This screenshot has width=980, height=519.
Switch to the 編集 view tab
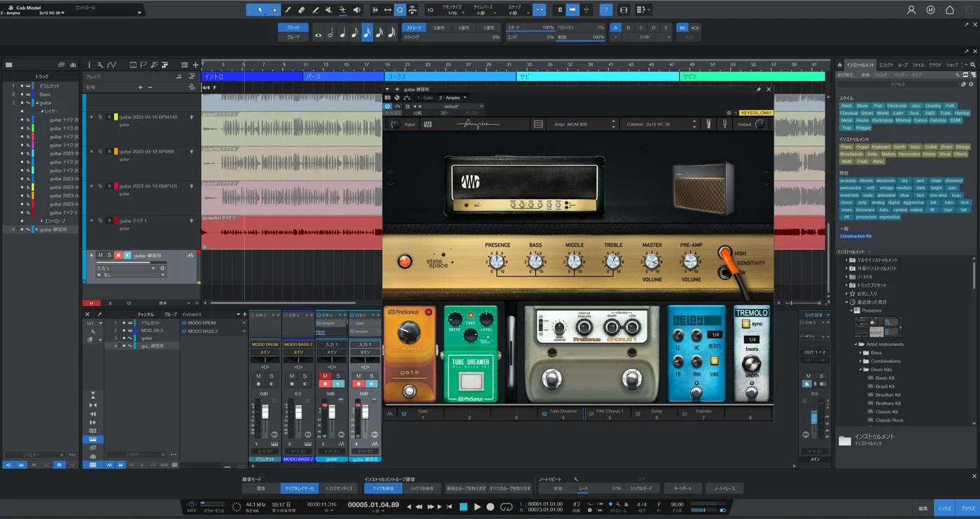tap(923, 508)
